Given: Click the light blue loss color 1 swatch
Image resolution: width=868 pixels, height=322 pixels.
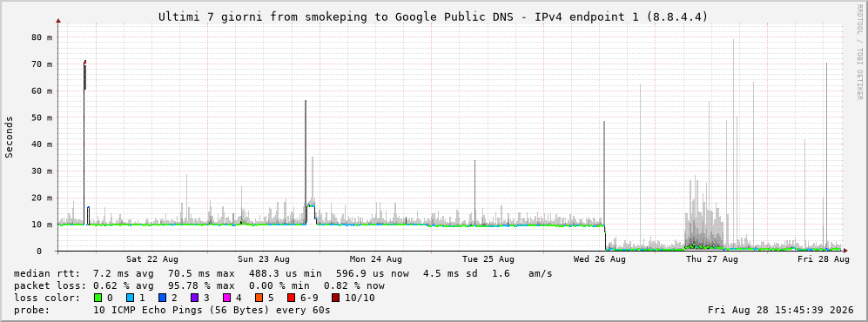Looking at the screenshot, I should (130, 298).
